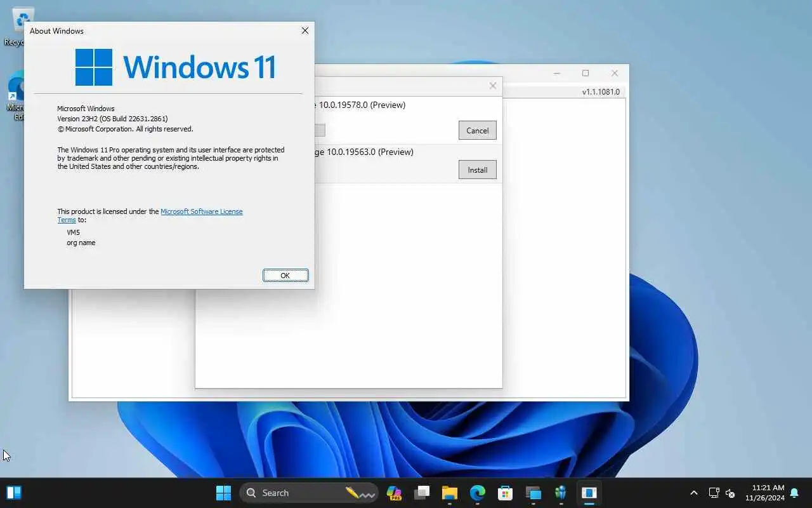This screenshot has height=508, width=812.
Task: Click Install for package 10.0.19563.0
Action: coord(478,170)
